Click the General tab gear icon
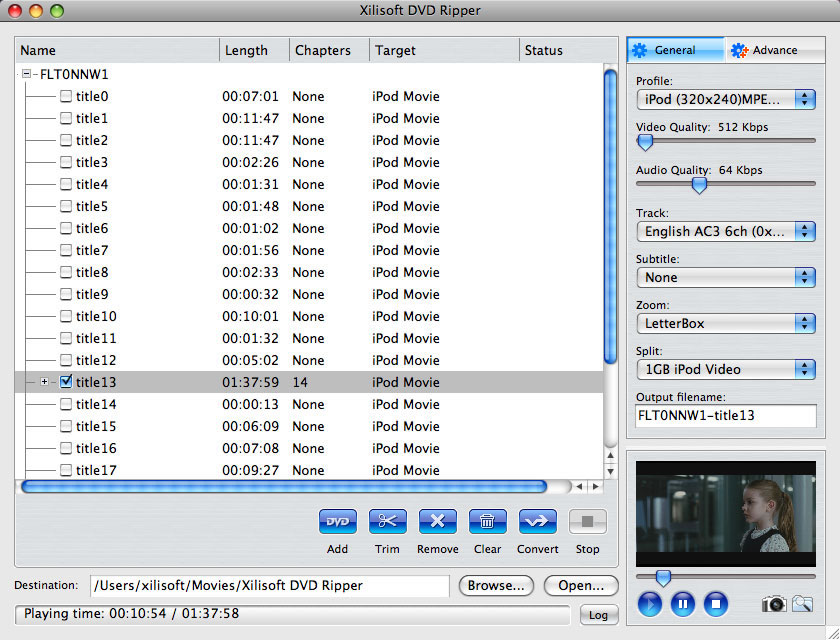The image size is (840, 640). point(640,50)
